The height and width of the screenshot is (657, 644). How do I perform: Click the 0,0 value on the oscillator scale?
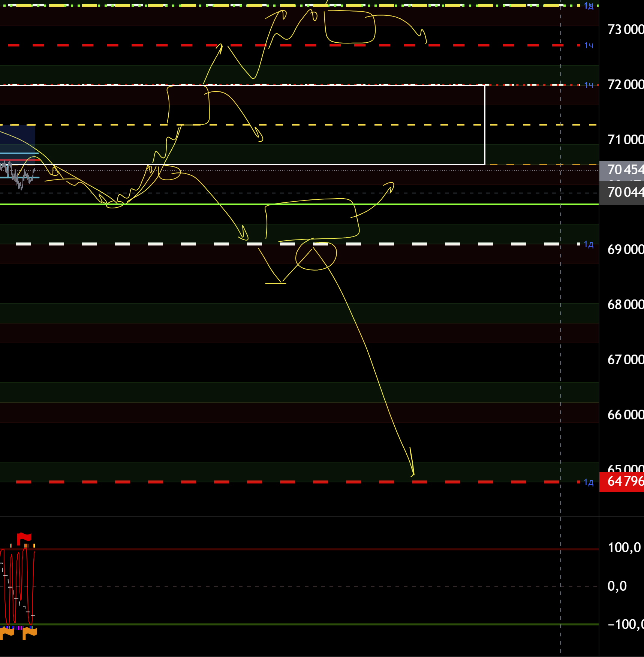click(x=617, y=586)
